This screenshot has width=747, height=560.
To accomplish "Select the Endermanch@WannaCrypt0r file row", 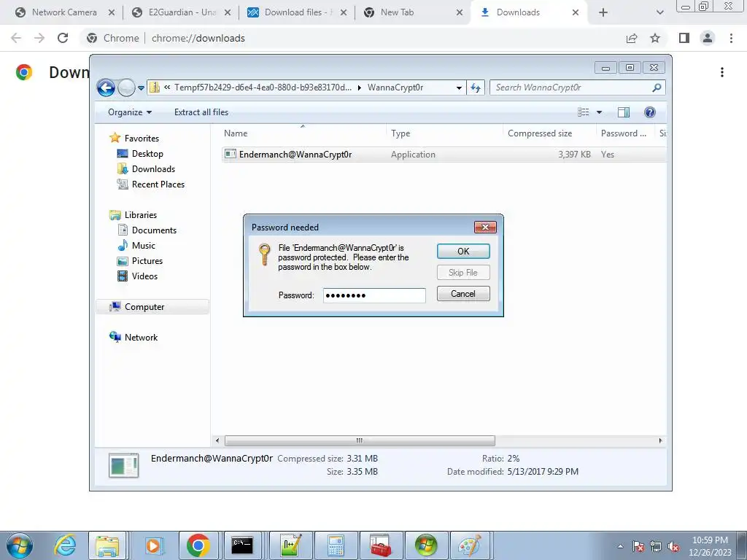I will (444, 155).
